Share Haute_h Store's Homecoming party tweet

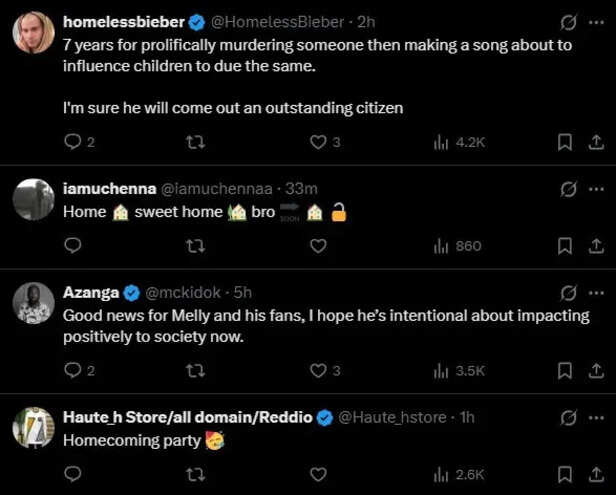tap(594, 474)
